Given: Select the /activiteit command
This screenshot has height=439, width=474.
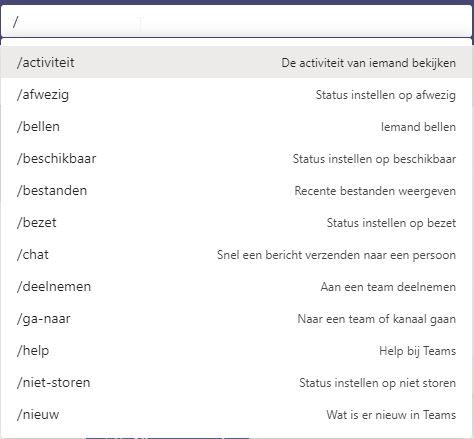Looking at the screenshot, I should pos(237,62).
